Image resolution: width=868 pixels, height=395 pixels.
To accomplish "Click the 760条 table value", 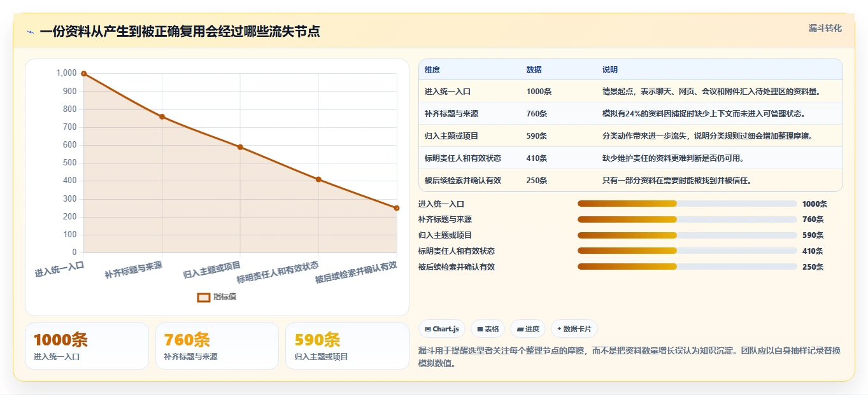I will [536, 114].
